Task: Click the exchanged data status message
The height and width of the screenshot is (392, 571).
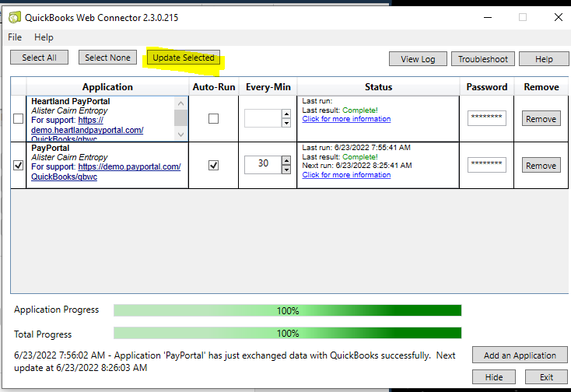Action: click(x=234, y=362)
